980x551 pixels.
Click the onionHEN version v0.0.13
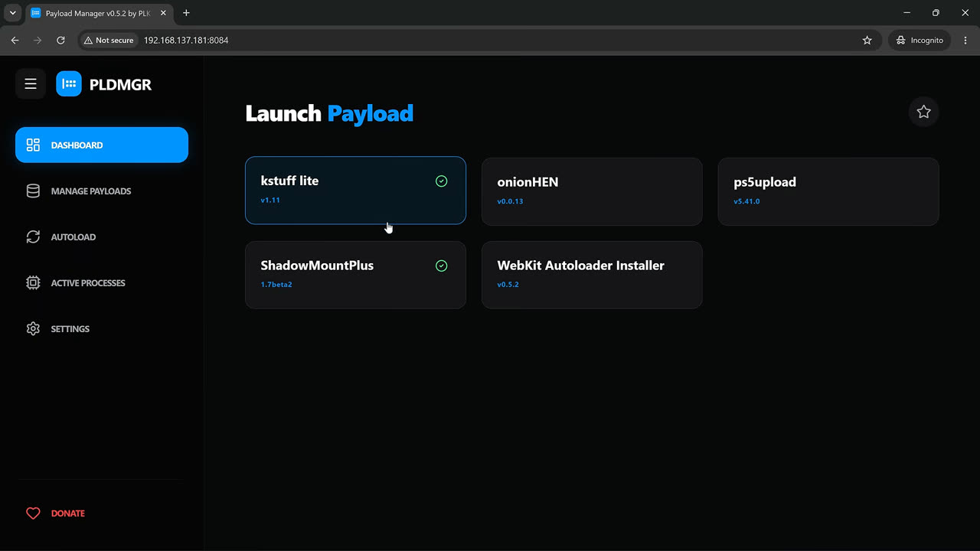510,201
